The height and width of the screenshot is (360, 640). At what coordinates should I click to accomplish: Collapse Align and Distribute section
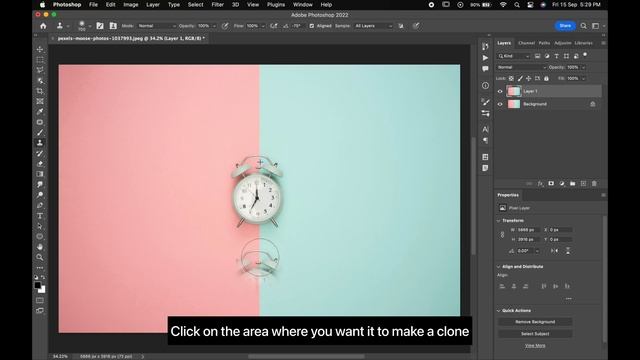pyautogui.click(x=498, y=267)
